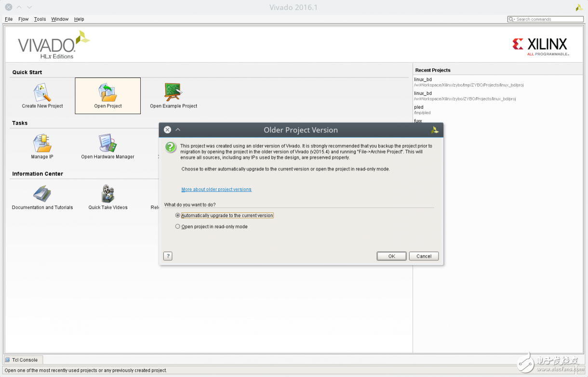Image resolution: width=588 pixels, height=377 pixels.
Task: Open the File menu
Action: point(9,19)
